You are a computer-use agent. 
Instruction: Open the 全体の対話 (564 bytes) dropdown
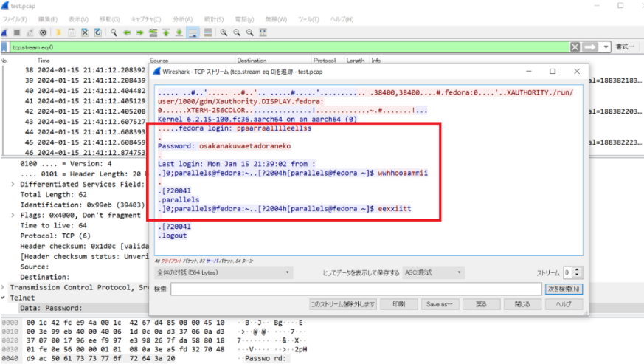coord(225,272)
